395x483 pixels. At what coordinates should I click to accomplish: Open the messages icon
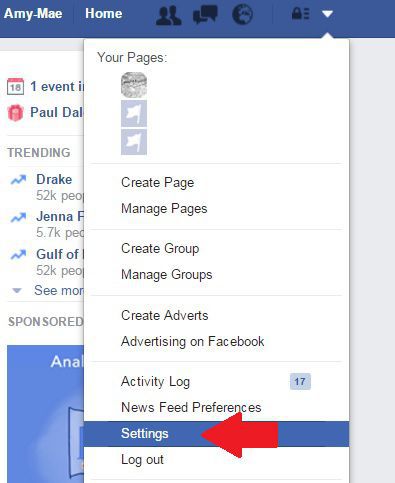[x=205, y=15]
